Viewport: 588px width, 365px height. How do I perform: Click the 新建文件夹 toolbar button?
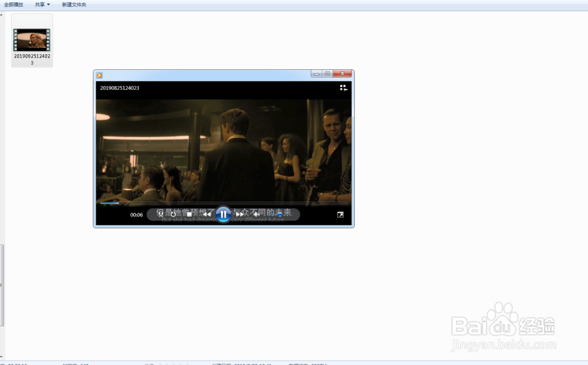[x=74, y=5]
